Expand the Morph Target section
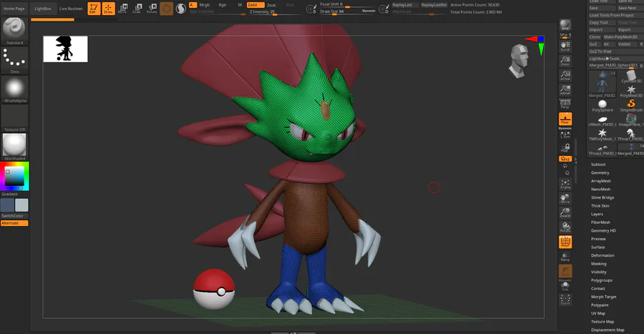Viewport: 644px width, 334px height. pos(603,297)
